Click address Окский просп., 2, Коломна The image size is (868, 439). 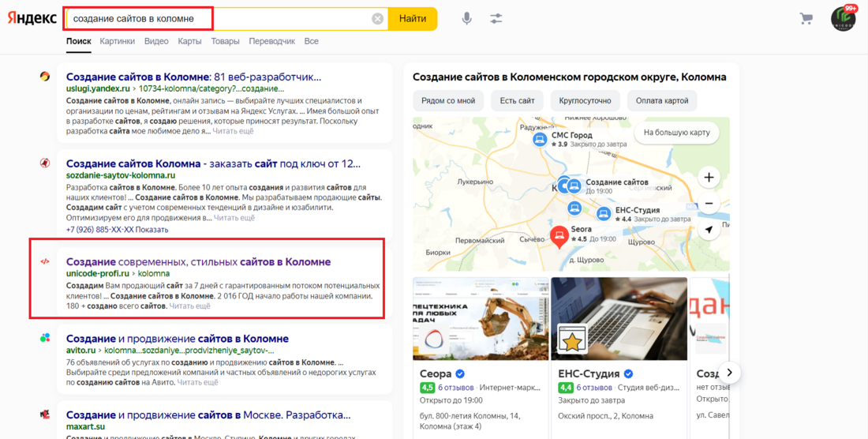[x=605, y=416]
